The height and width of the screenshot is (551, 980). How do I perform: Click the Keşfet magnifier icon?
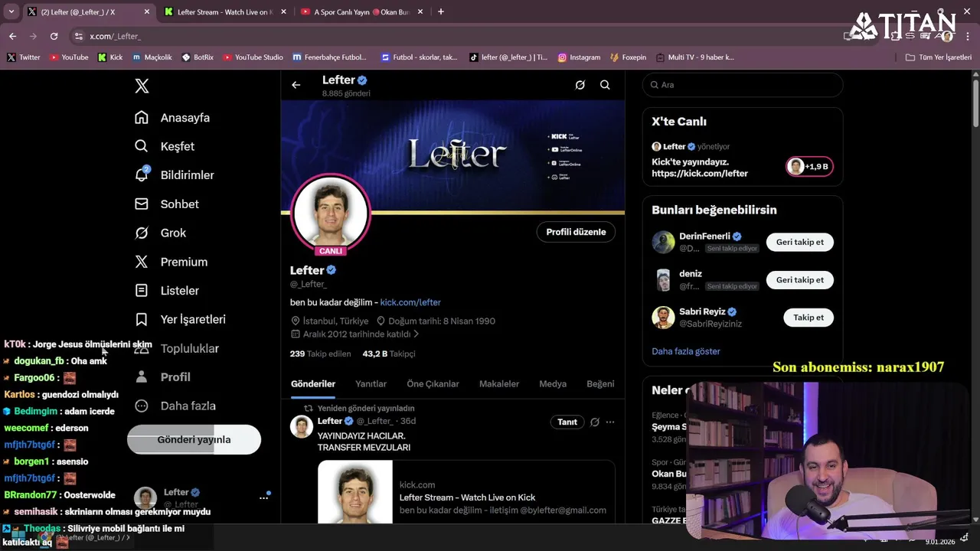142,146
